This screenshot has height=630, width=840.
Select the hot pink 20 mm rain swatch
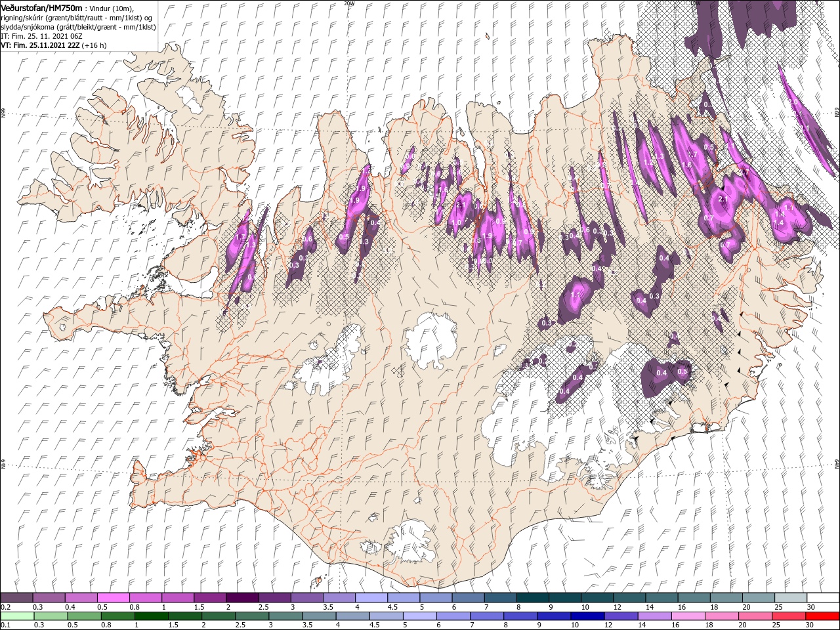coord(755,616)
